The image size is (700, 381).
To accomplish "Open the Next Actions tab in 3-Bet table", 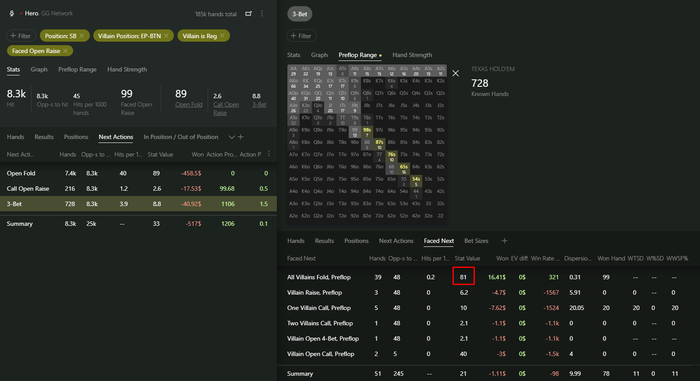I will click(396, 241).
